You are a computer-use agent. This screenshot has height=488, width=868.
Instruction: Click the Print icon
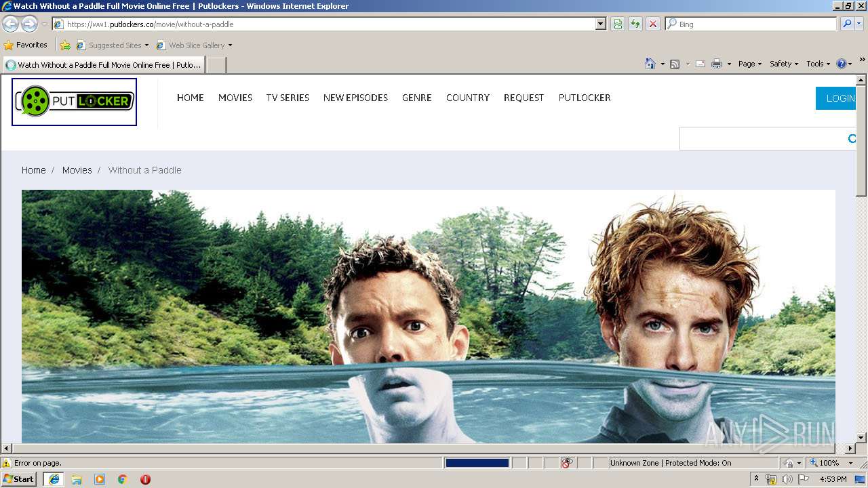point(717,64)
